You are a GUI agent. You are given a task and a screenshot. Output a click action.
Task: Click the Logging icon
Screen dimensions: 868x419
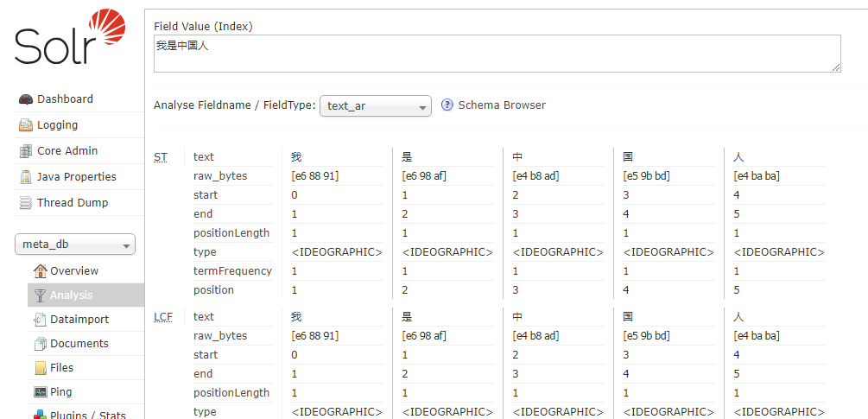click(25, 125)
